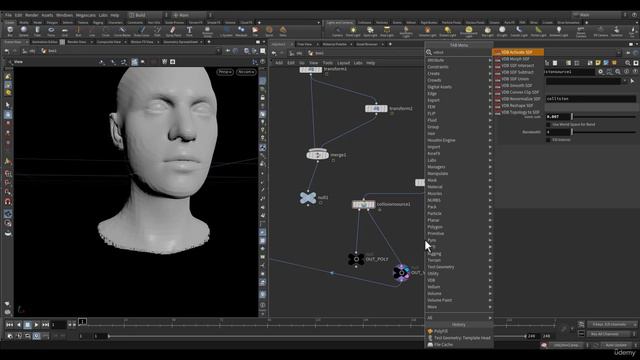Adjust the Voxel Size slider handle
640x360 pixels.
(x=572, y=117)
